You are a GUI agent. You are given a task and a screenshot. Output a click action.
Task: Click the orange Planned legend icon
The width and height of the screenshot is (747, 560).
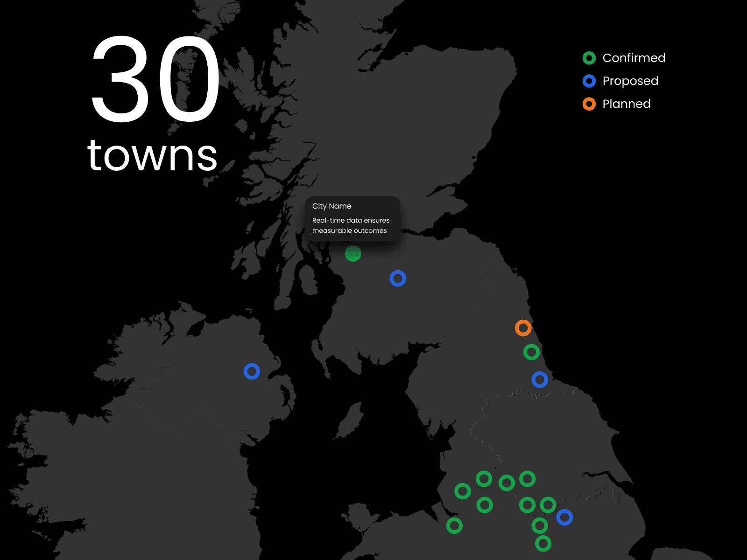tap(589, 104)
